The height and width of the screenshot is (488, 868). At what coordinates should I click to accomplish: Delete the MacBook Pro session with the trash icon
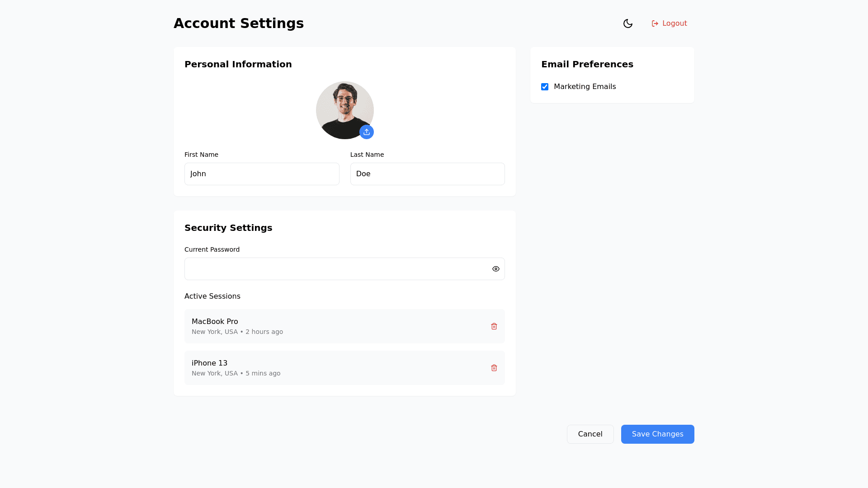pyautogui.click(x=494, y=326)
